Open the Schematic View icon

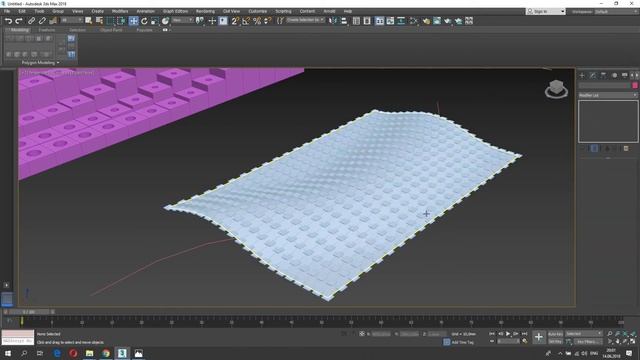tap(401, 21)
